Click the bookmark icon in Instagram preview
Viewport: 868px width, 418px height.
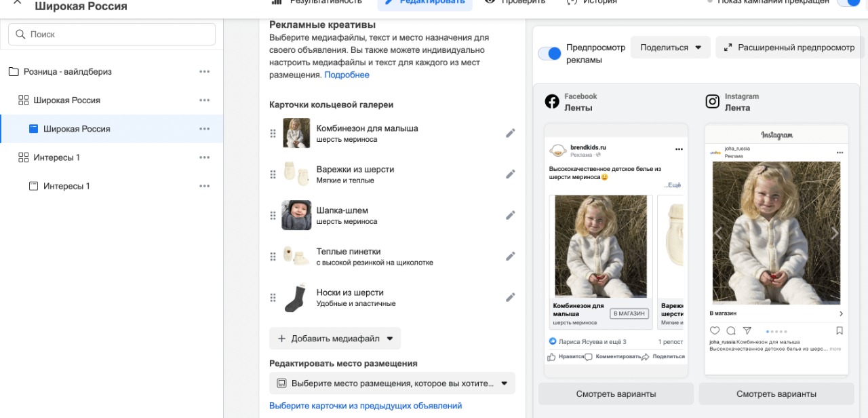840,331
